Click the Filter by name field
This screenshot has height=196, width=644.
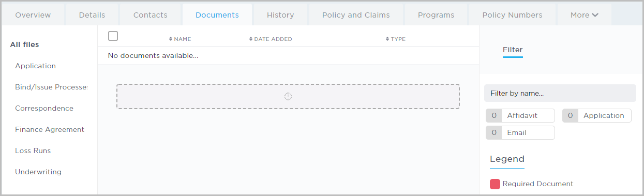[x=560, y=93]
